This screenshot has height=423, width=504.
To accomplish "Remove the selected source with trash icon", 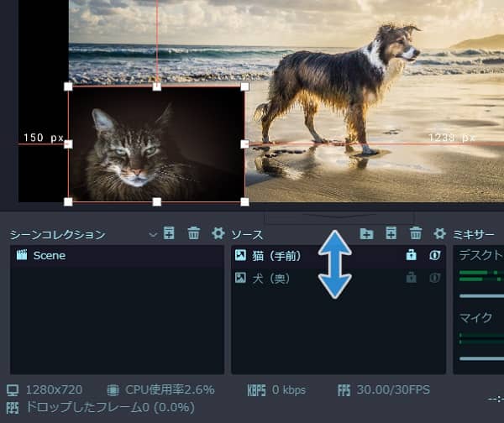I will tap(415, 232).
